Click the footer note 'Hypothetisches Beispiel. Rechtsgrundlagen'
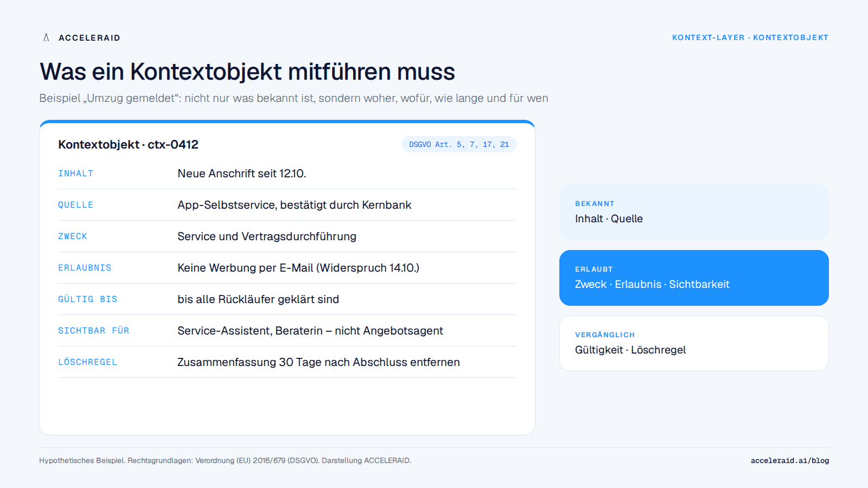The image size is (868, 488). [225, 460]
